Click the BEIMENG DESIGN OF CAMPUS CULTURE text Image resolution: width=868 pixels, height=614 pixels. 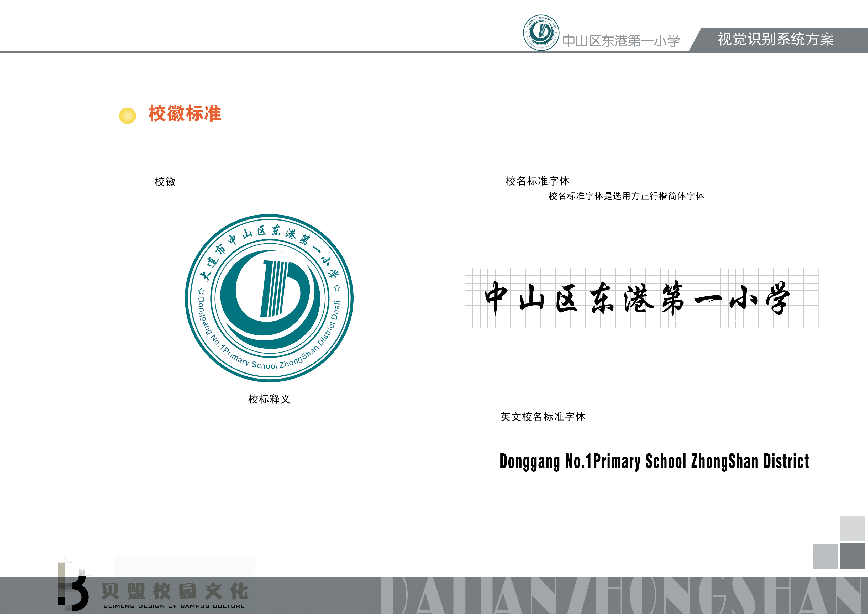174,606
